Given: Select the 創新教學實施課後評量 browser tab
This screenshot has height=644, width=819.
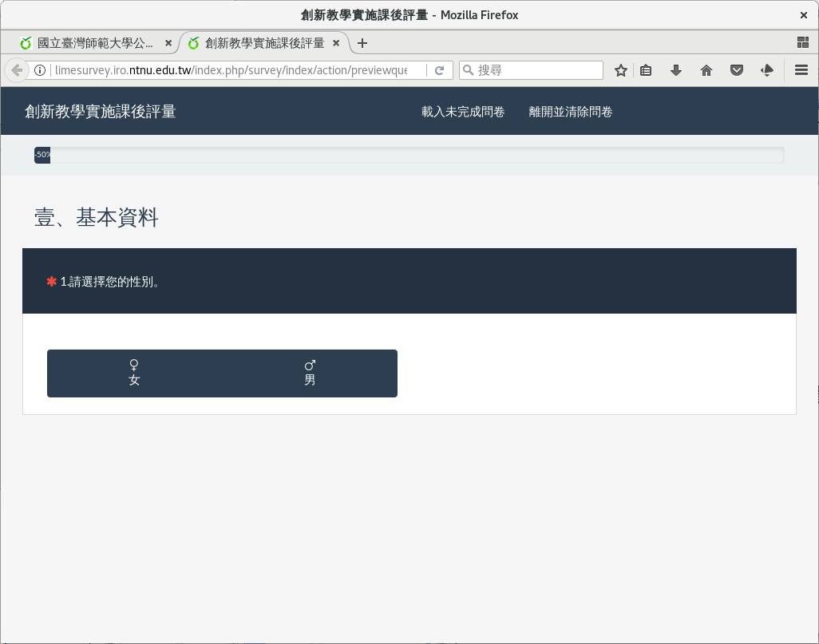Looking at the screenshot, I should pos(264,43).
